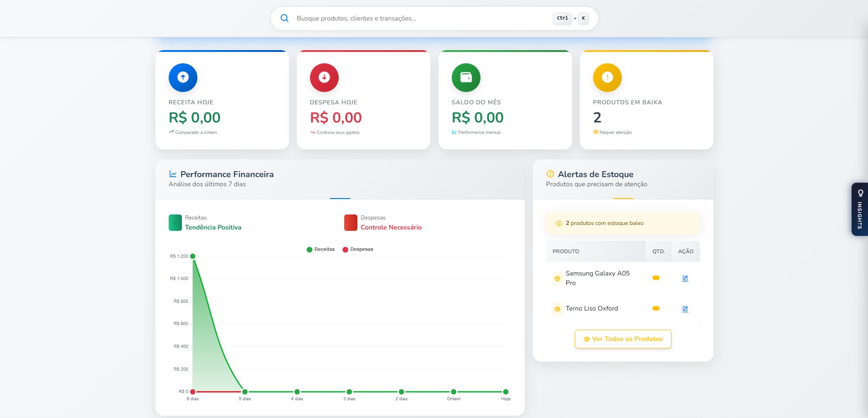Click the Samsung Galaxy quantity yellow badge
This screenshot has width=868, height=418.
(656, 278)
